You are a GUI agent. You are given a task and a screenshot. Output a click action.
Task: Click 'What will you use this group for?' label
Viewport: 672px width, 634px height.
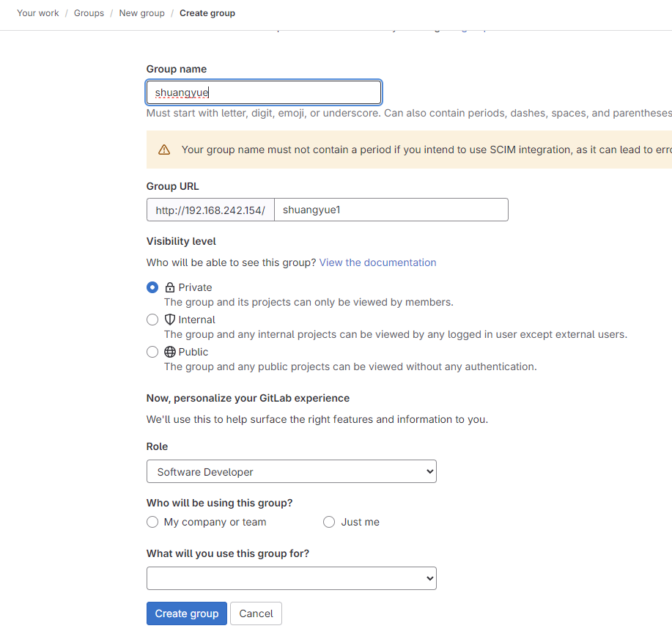228,553
